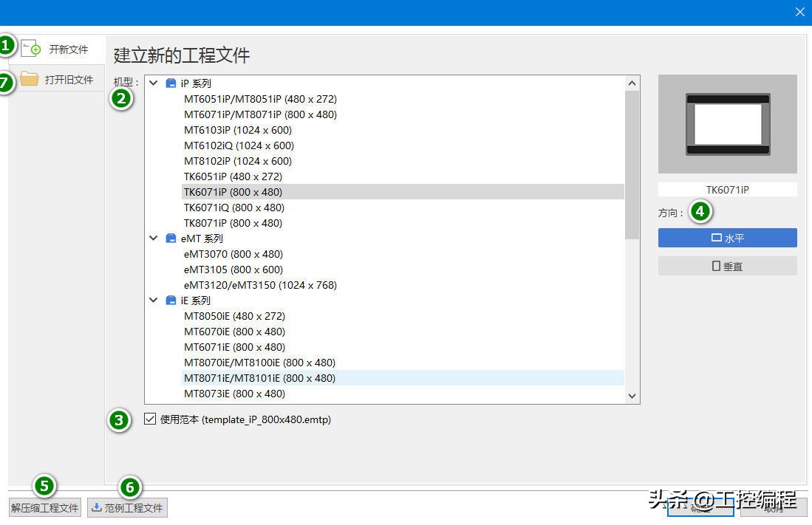Screen dimensions: 812x525
Task: Click the open old file folder icon
Action: (x=29, y=79)
